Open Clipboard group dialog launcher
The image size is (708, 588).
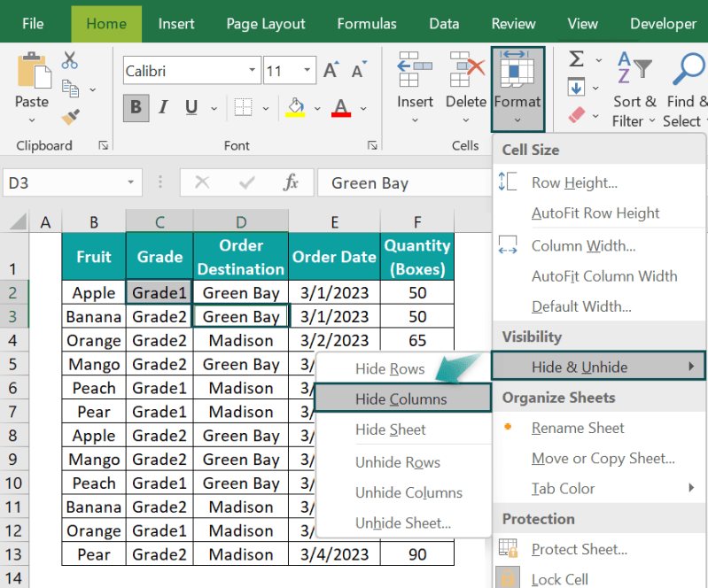click(104, 145)
